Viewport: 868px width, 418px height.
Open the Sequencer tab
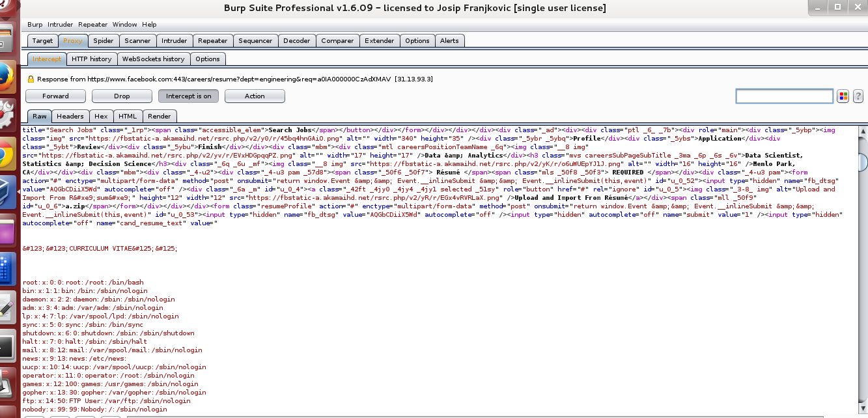[x=256, y=40]
